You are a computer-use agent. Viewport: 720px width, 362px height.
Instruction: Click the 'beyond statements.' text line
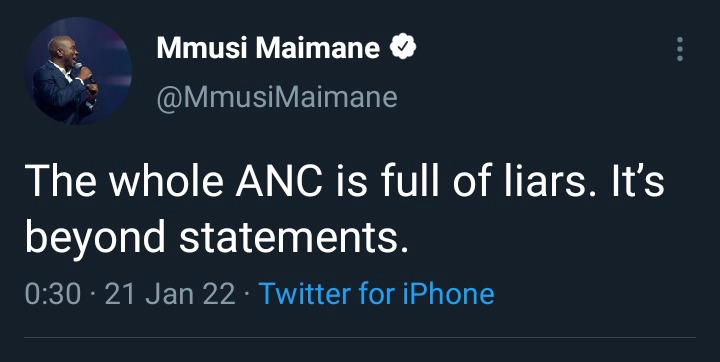[217, 237]
